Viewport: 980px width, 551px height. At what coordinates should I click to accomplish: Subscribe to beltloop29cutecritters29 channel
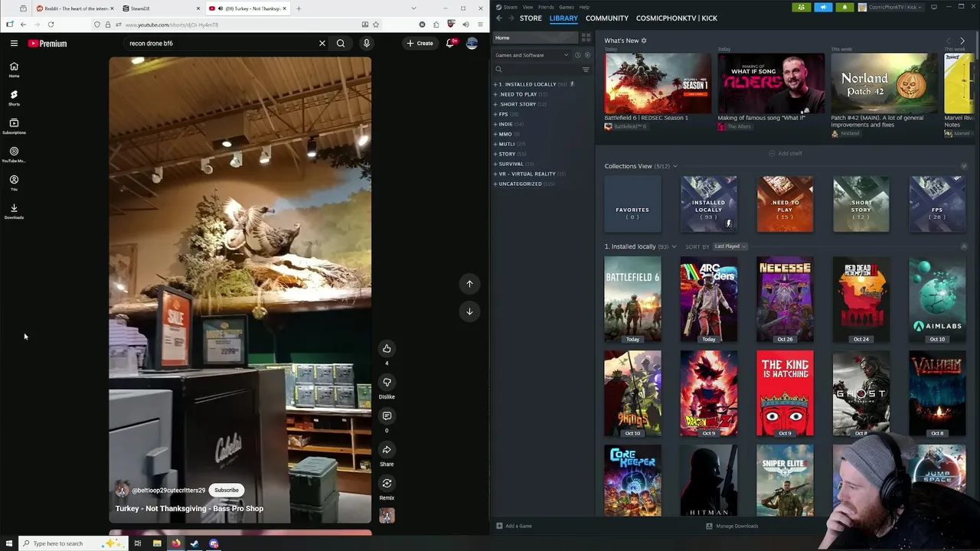coord(227,490)
